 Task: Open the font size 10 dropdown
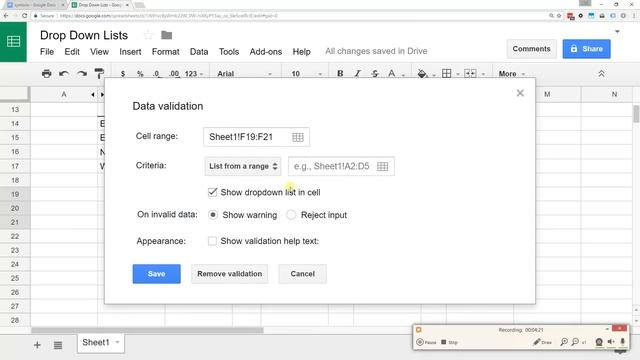pyautogui.click(x=307, y=74)
